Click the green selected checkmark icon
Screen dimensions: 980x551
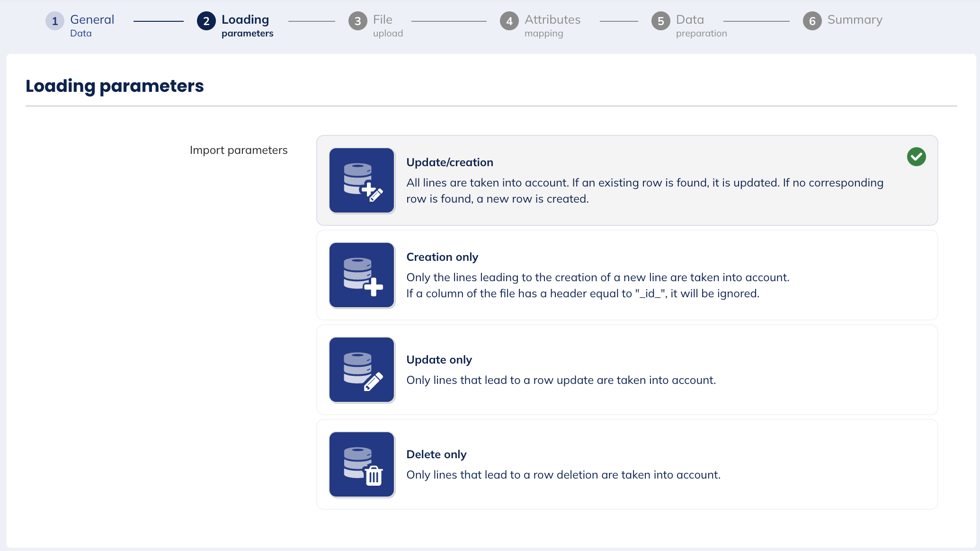pos(916,157)
